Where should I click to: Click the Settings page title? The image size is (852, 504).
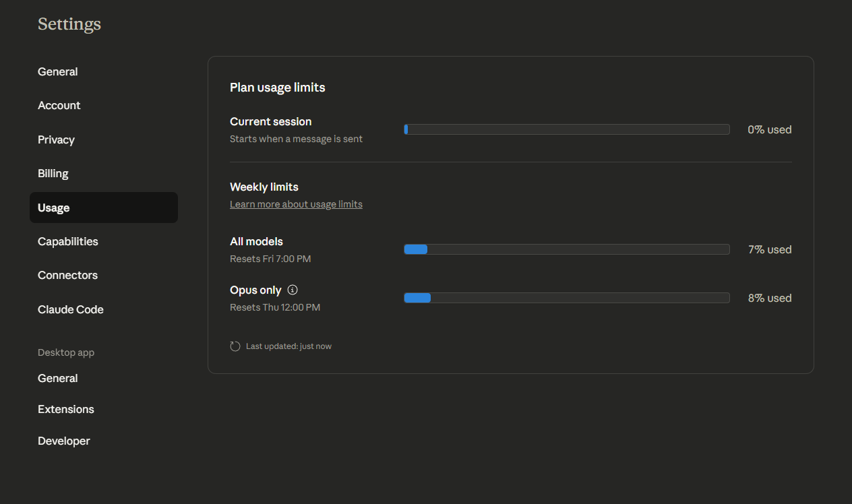click(69, 24)
